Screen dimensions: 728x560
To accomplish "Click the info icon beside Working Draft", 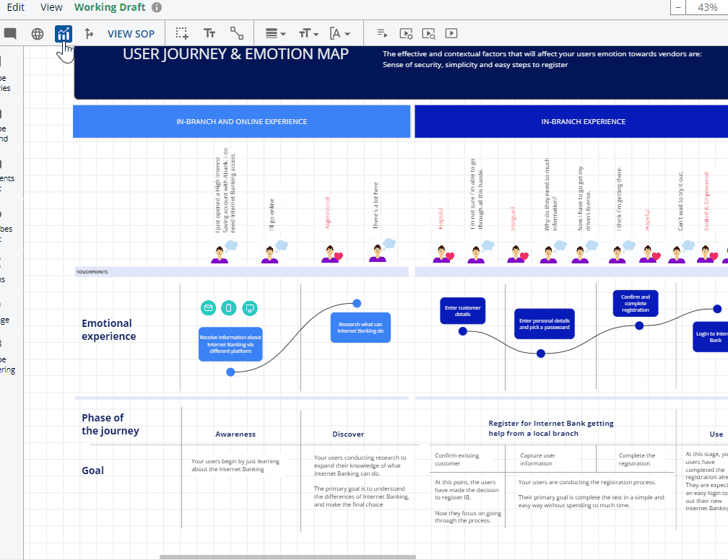I will pyautogui.click(x=156, y=7).
